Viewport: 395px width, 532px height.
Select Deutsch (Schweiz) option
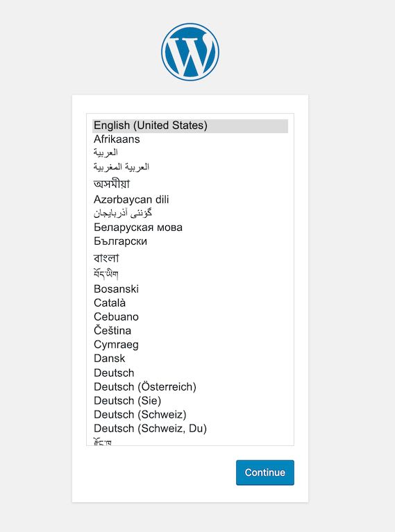(190, 415)
